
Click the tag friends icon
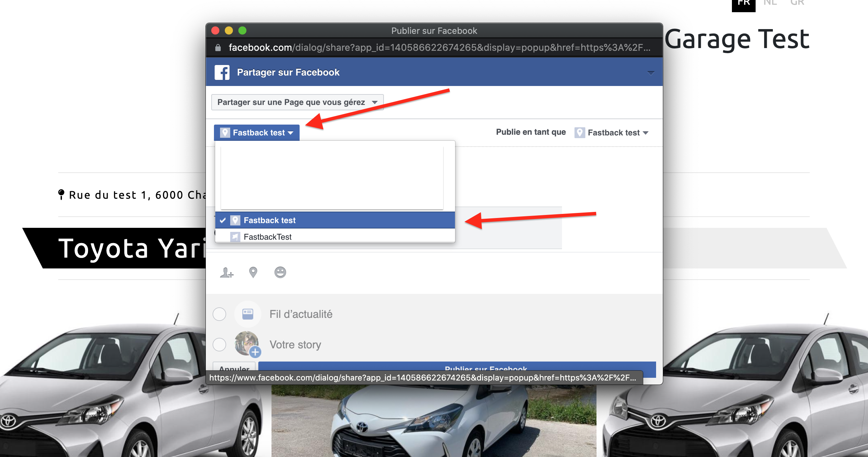[x=226, y=273]
